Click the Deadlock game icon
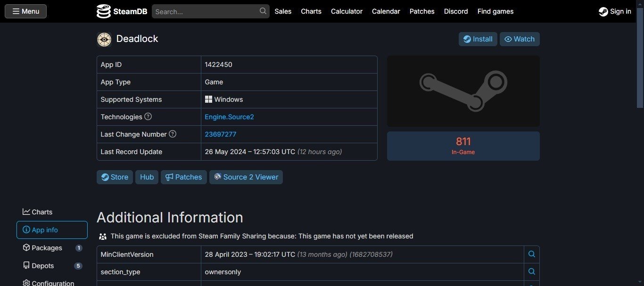 pos(104,39)
